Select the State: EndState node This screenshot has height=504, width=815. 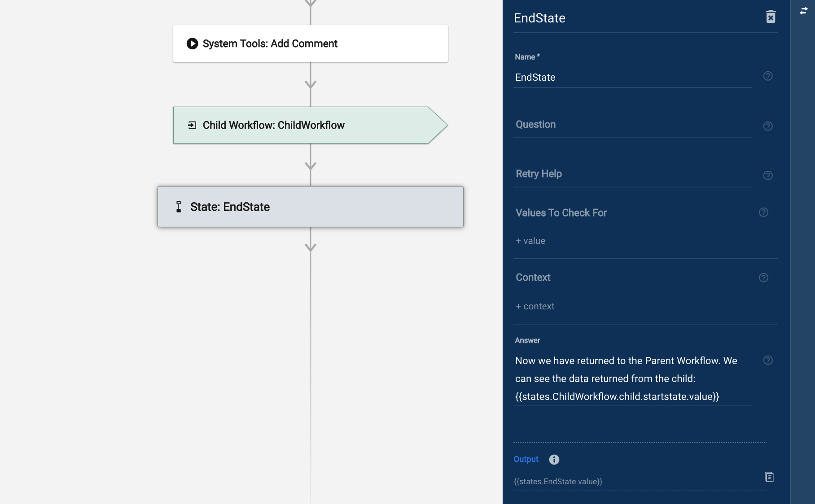[311, 207]
